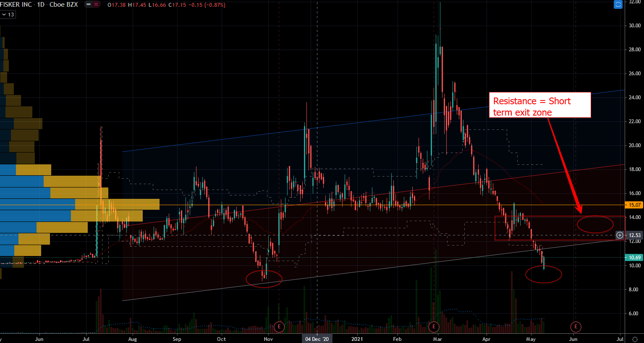
Task: Select the Resistance short term exit text box
Action: pyautogui.click(x=539, y=105)
